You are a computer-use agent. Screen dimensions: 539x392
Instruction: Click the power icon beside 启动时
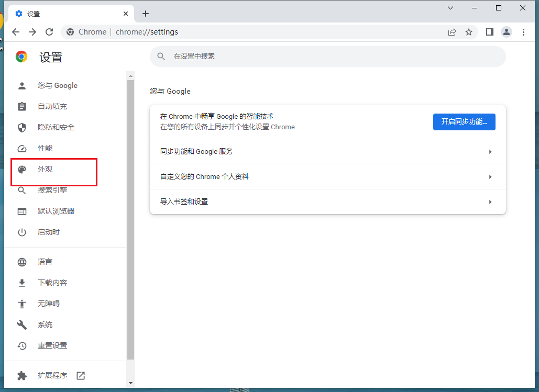coord(22,232)
